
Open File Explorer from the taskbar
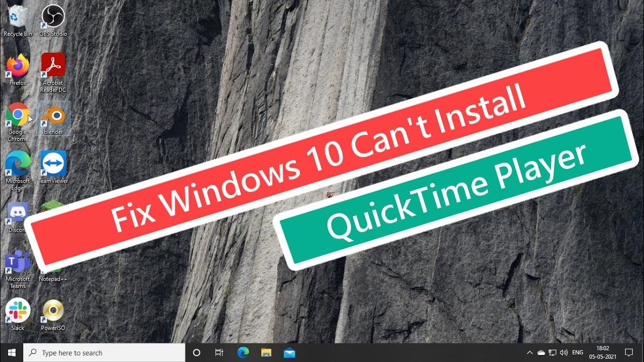(x=266, y=352)
